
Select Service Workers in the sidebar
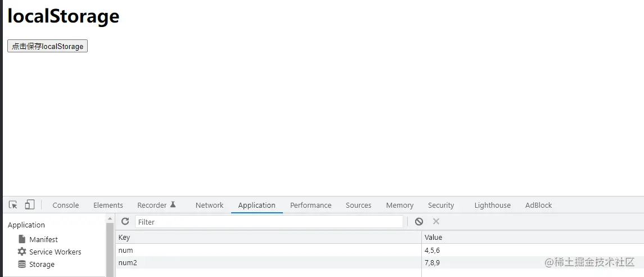point(55,252)
